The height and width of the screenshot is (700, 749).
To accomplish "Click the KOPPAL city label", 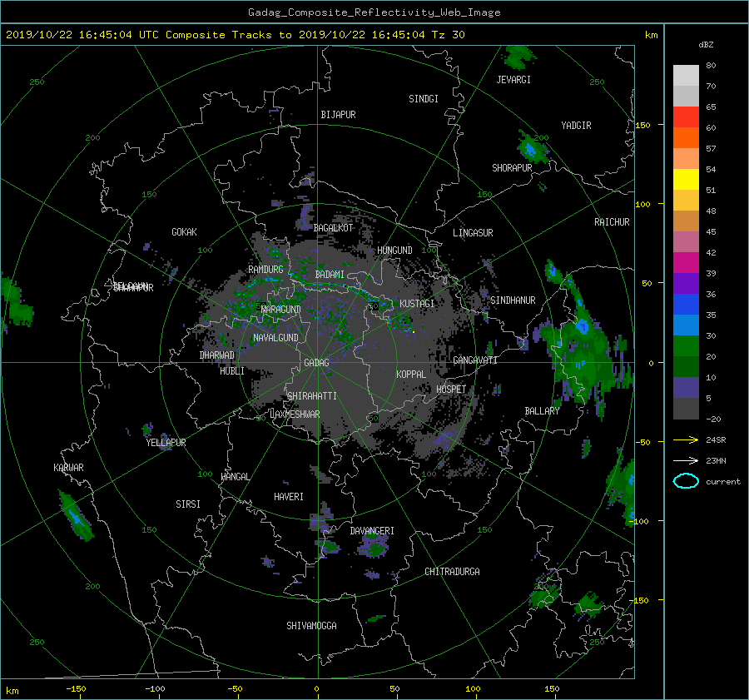I will [x=411, y=375].
